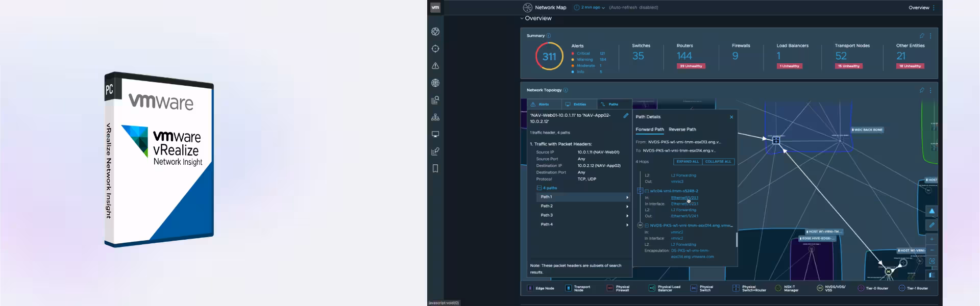
Task: Open the dashboard globe-segment sidebar icon
Action: [435, 32]
